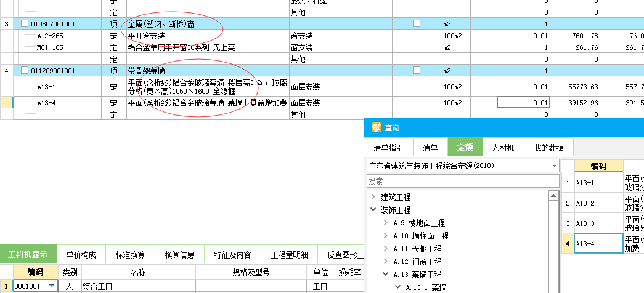Image resolution: width=644 pixels, height=293 pixels.
Task: Collapse A.13 幕墙工程 node
Action: click(x=385, y=274)
